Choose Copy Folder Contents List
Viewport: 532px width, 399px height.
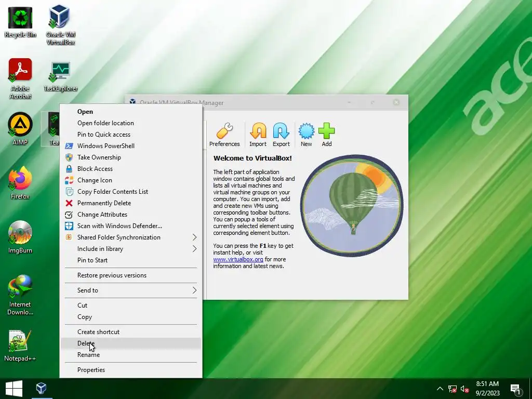(x=131, y=191)
